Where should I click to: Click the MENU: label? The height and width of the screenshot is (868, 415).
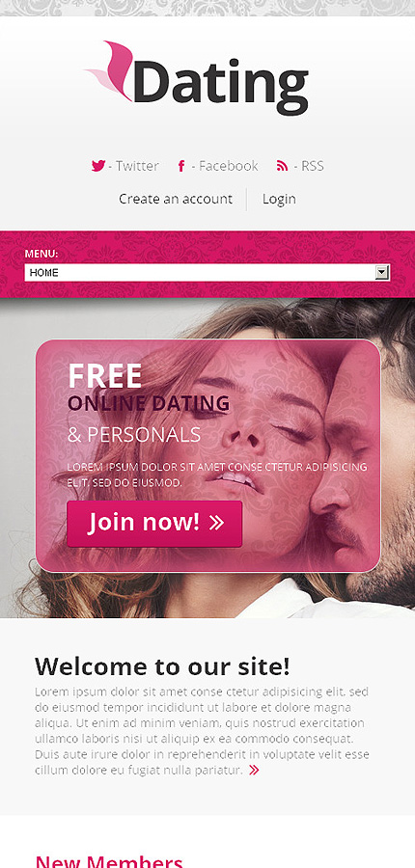click(41, 254)
